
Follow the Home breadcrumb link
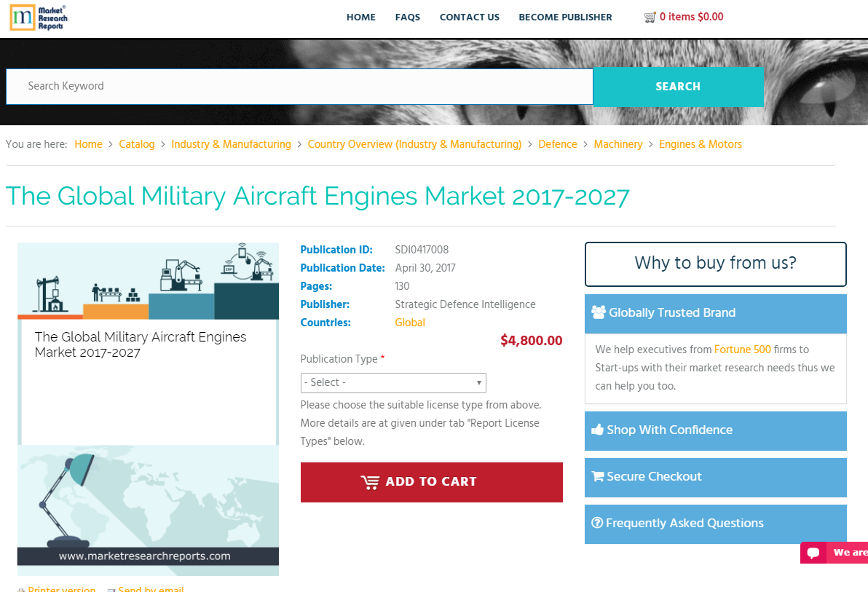pos(89,144)
